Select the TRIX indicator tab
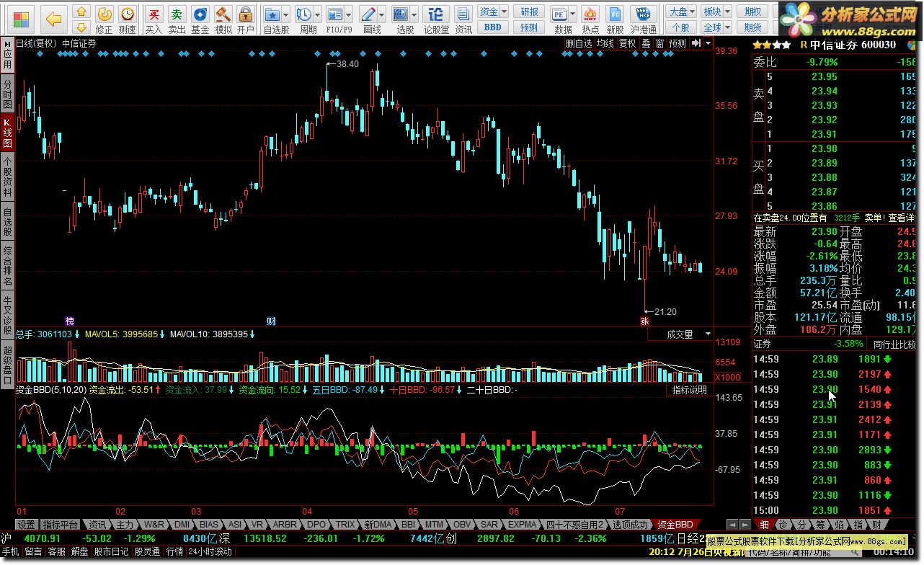This screenshot has width=924, height=565. (x=345, y=524)
